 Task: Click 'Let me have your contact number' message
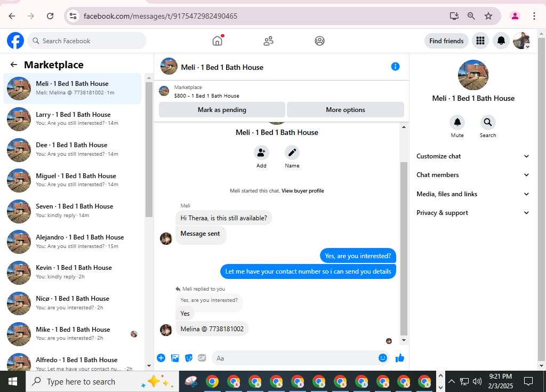[x=308, y=271]
